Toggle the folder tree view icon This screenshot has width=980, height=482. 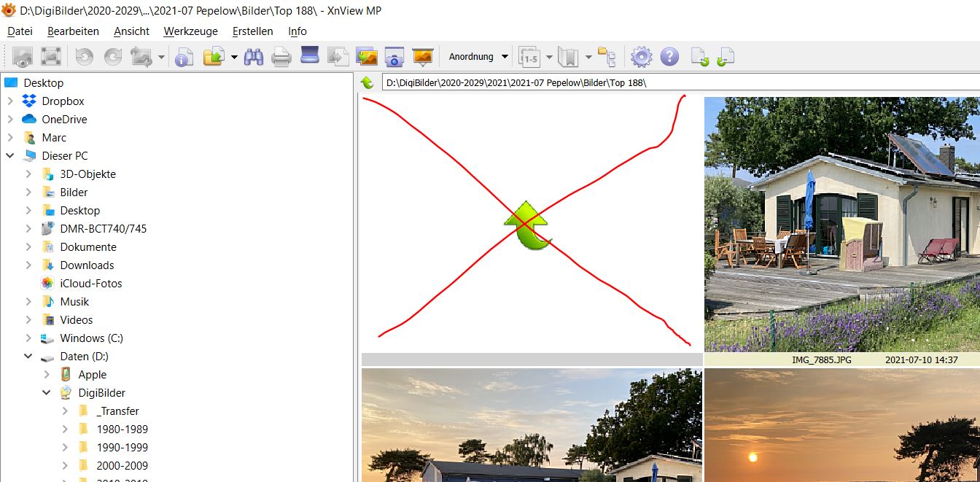pos(607,57)
